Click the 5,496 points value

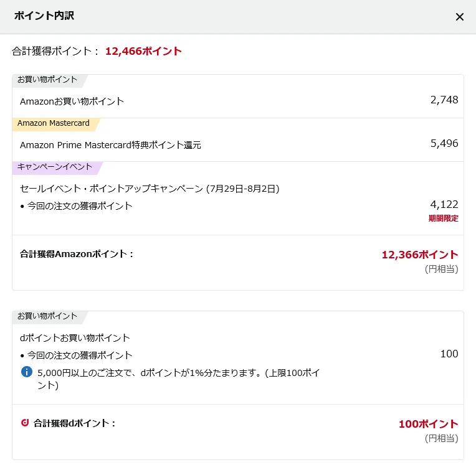point(444,143)
